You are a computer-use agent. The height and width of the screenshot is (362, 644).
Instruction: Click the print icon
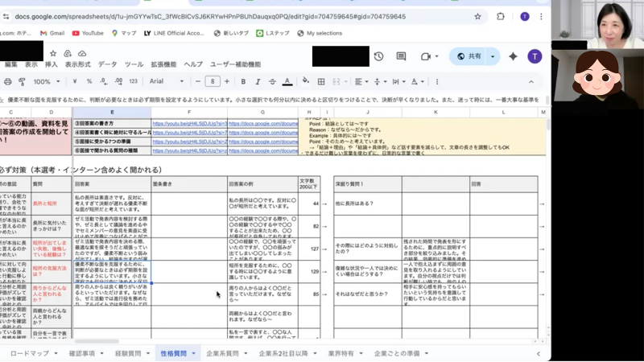click(7, 82)
